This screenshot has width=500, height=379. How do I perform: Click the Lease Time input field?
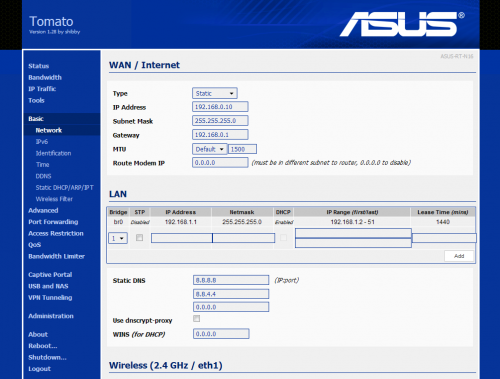point(444,238)
